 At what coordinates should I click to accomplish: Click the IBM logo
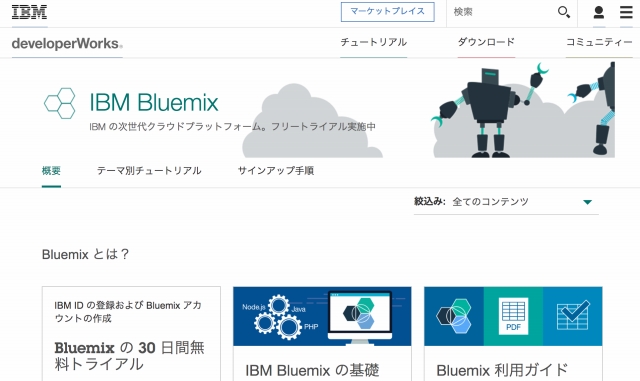(29, 12)
